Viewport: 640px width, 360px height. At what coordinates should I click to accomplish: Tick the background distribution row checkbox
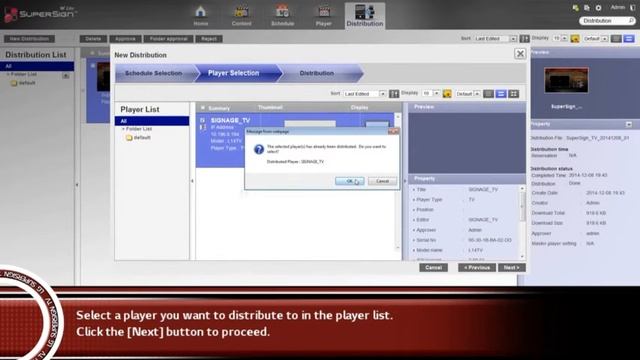coord(93,65)
